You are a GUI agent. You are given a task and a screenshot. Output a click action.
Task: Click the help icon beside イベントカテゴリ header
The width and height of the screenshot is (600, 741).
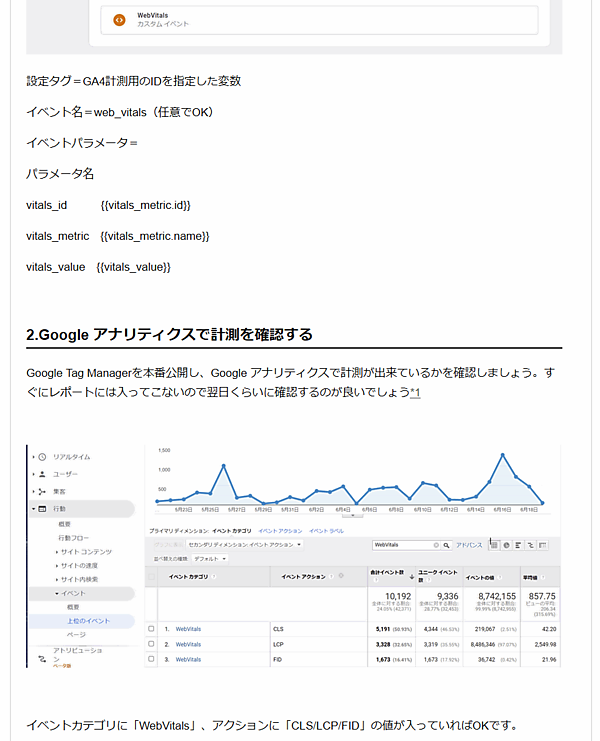(x=214, y=577)
